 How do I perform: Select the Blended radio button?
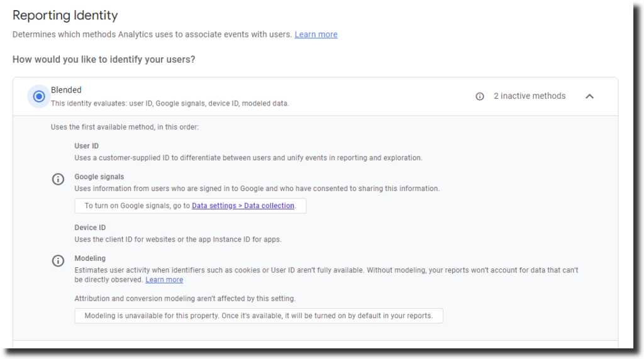click(39, 96)
